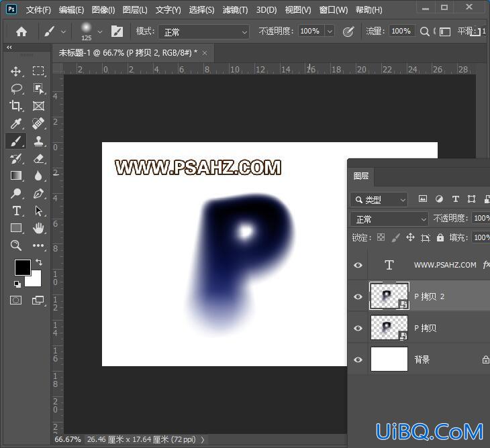Image resolution: width=490 pixels, height=448 pixels.
Task: Switch foreground and background colors
Action: 39,262
